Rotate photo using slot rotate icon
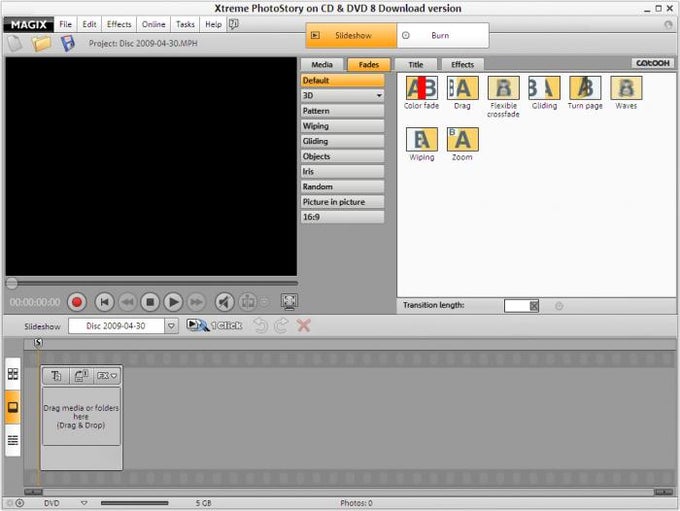 [x=81, y=376]
